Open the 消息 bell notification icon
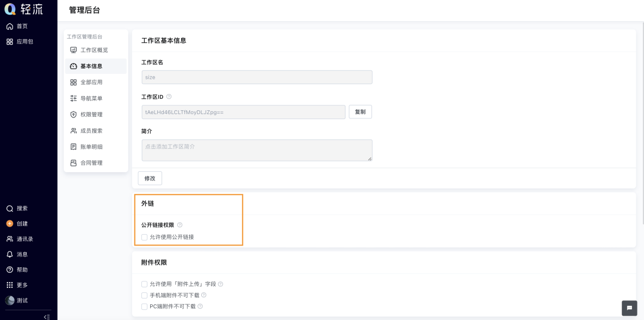644x320 pixels. (10, 254)
